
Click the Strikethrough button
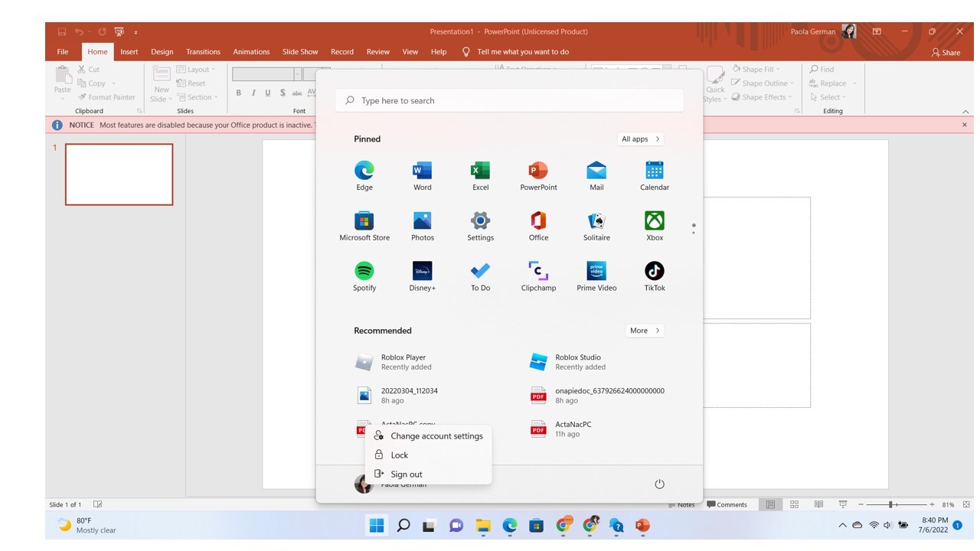297,93
